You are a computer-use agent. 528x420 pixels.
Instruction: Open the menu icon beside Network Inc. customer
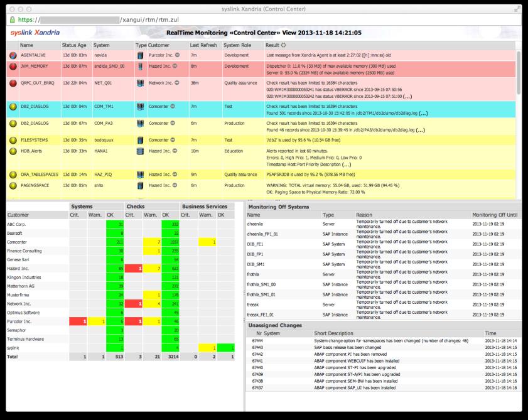(177, 83)
